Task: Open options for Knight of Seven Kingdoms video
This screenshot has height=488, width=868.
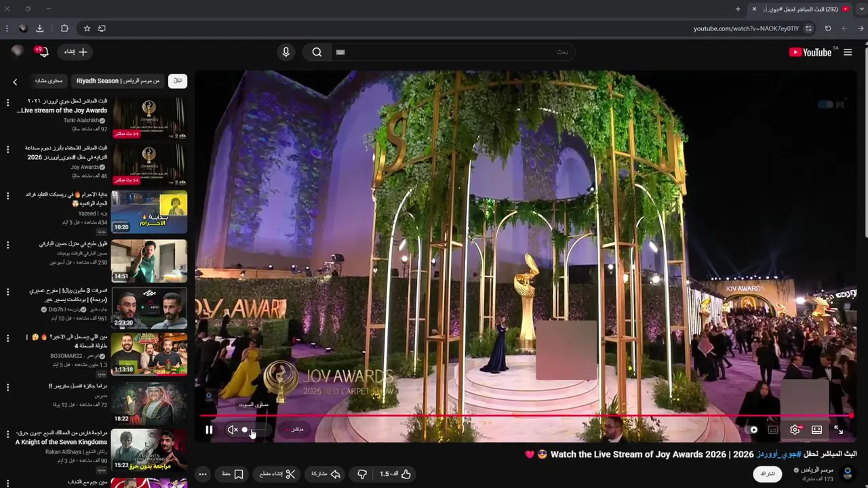Action: tap(8, 434)
